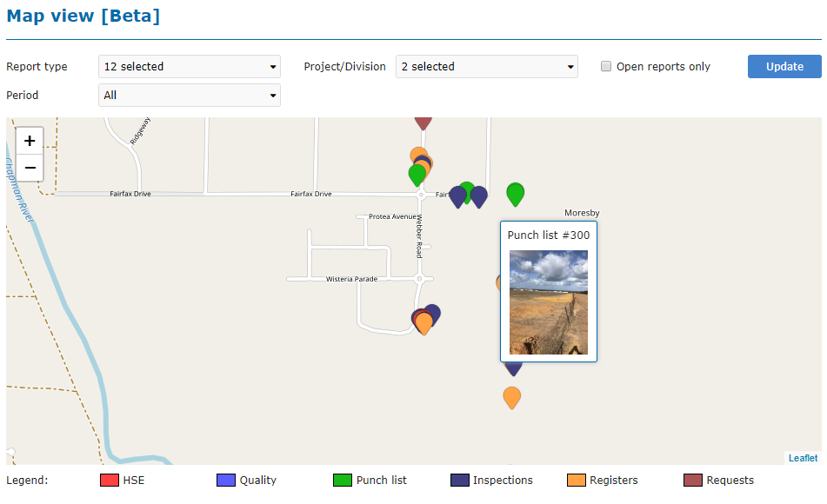Click the green Punch list legend swatch
827x504 pixels.
[x=343, y=481]
